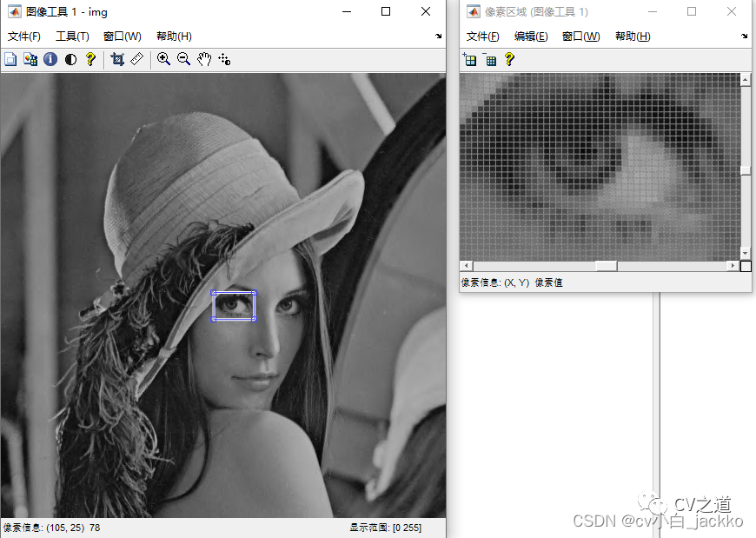The width and height of the screenshot is (756, 538).
Task: Click the help question mark in the Pixel Region window
Action: click(509, 59)
